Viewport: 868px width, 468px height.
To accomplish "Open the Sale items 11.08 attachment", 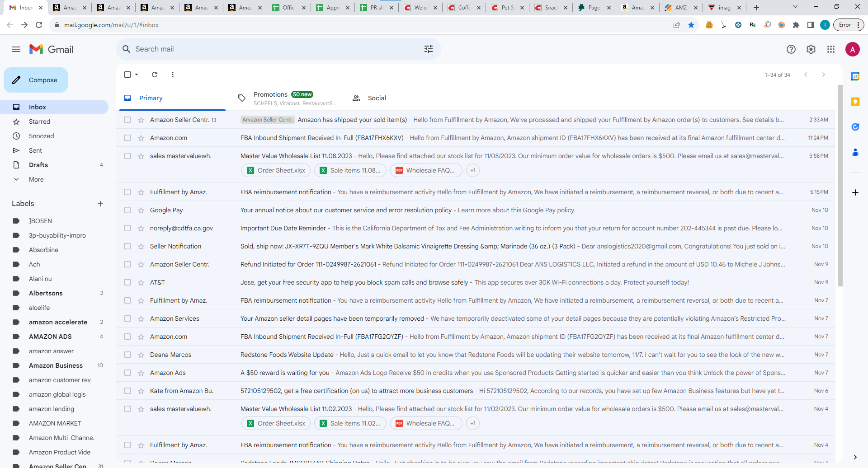I will [x=350, y=170].
